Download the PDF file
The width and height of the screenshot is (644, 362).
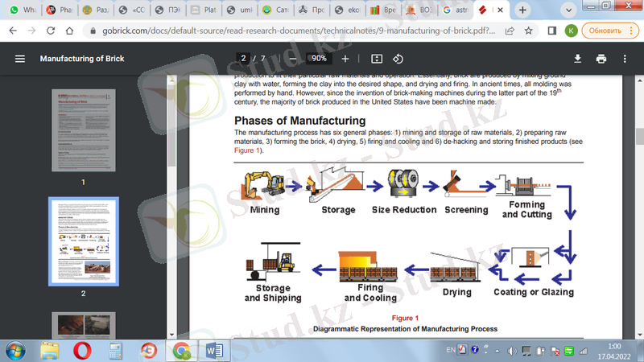(577, 59)
